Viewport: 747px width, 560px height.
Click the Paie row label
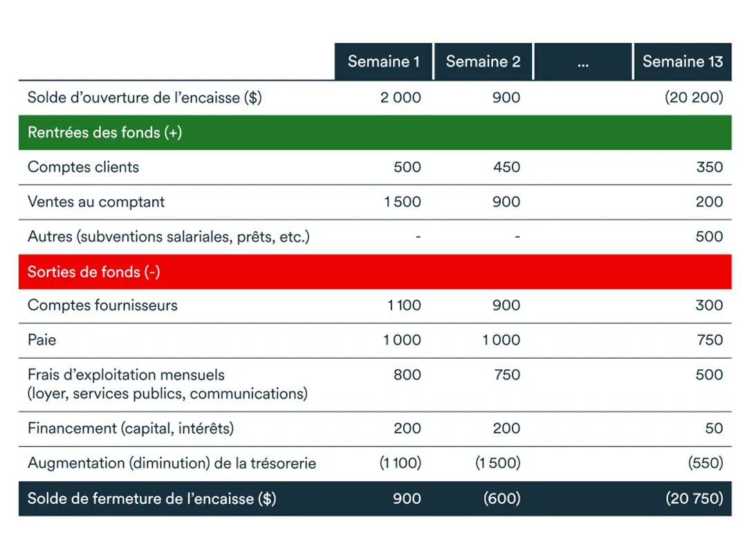(42, 340)
